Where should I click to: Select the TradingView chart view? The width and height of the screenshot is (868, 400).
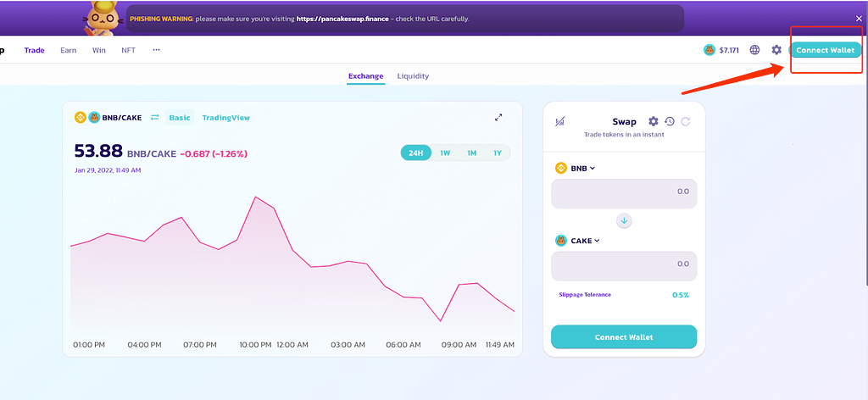click(225, 117)
